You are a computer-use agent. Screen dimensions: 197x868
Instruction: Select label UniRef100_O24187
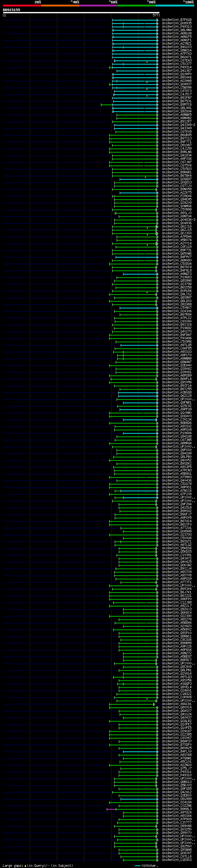coord(177,731)
